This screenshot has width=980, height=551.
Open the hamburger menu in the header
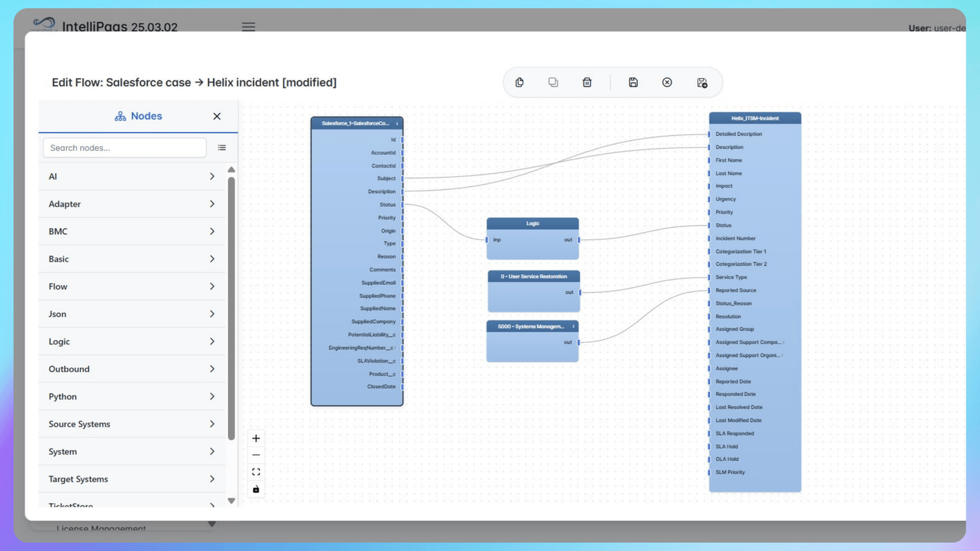pyautogui.click(x=248, y=27)
